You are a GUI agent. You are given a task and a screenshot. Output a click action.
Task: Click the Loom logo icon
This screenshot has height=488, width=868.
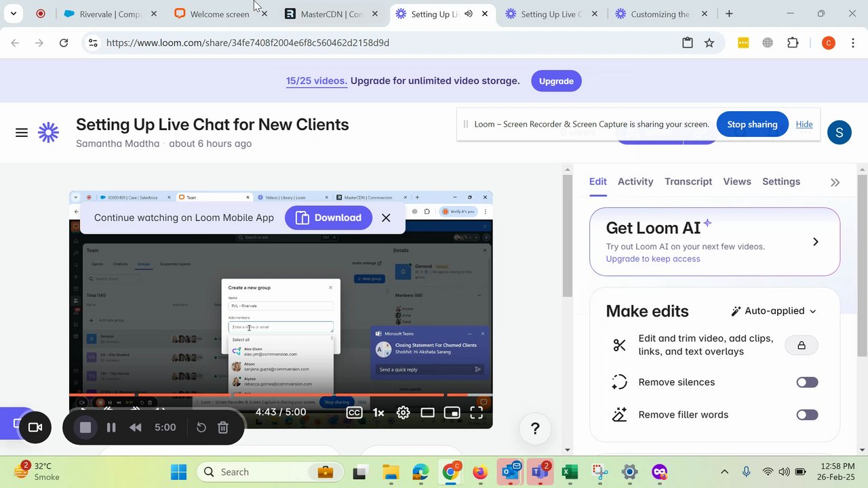(x=48, y=133)
